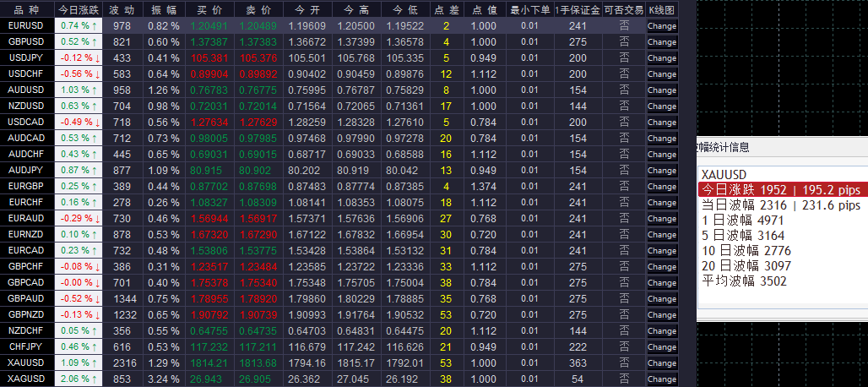The image size is (868, 387).
Task: Click the Change button for EURUSD
Action: pyautogui.click(x=662, y=25)
